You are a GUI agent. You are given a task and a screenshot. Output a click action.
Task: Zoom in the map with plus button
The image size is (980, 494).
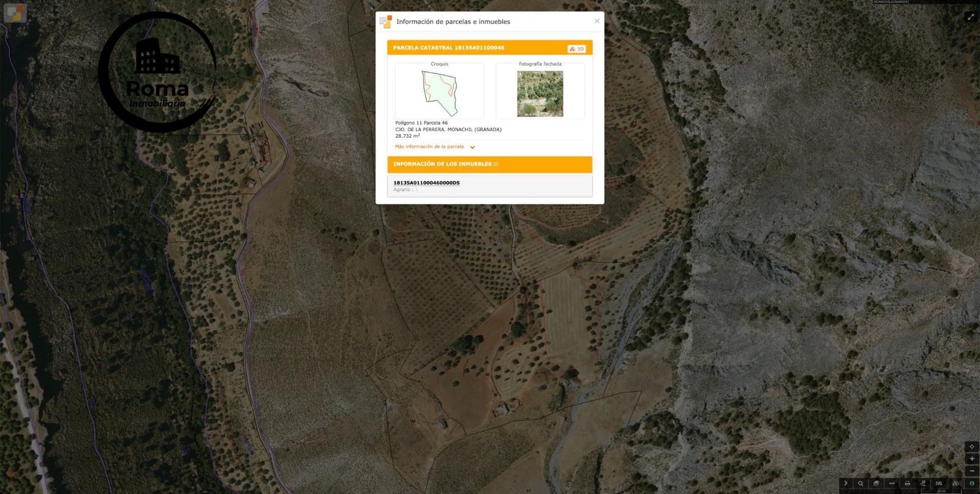tap(971, 458)
